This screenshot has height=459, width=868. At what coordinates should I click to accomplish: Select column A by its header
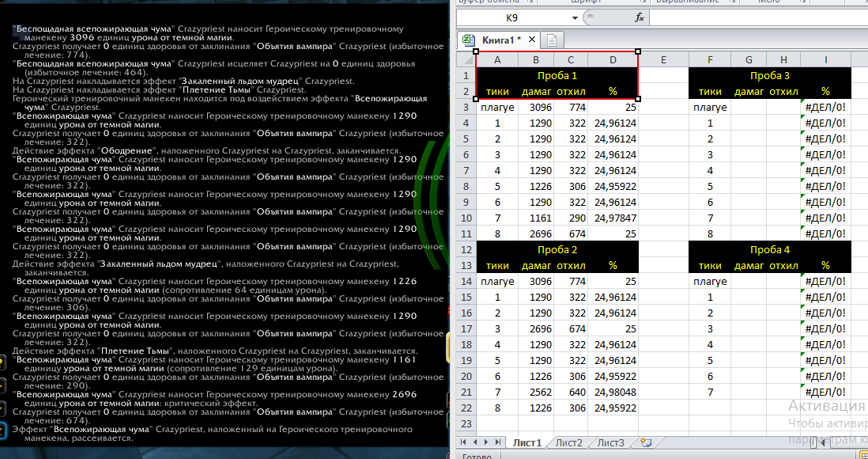pos(497,59)
